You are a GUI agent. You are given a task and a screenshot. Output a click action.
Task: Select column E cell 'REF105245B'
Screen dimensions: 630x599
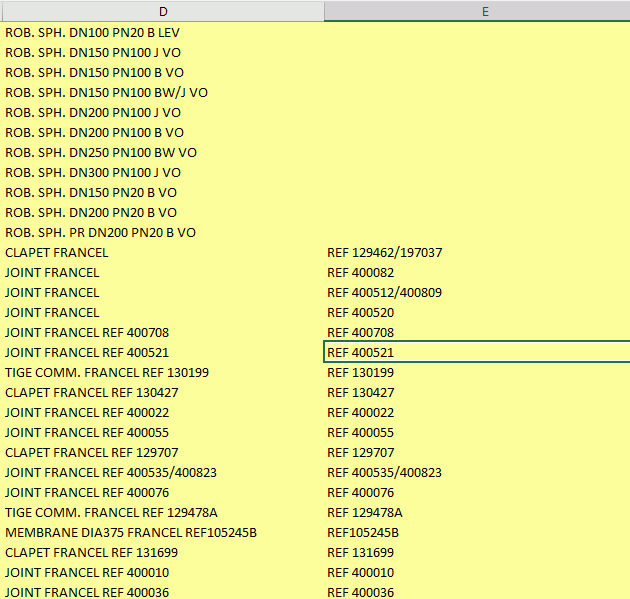[477, 533]
